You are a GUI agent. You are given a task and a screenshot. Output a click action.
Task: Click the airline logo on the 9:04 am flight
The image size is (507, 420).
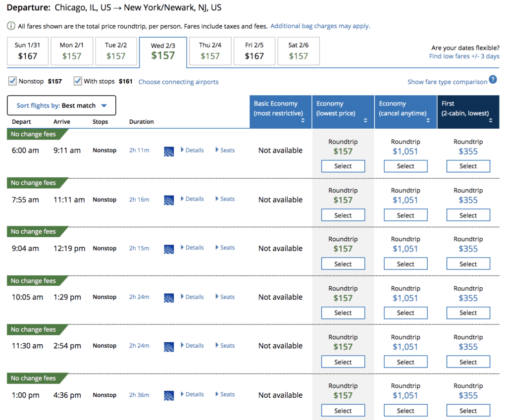[x=169, y=248]
